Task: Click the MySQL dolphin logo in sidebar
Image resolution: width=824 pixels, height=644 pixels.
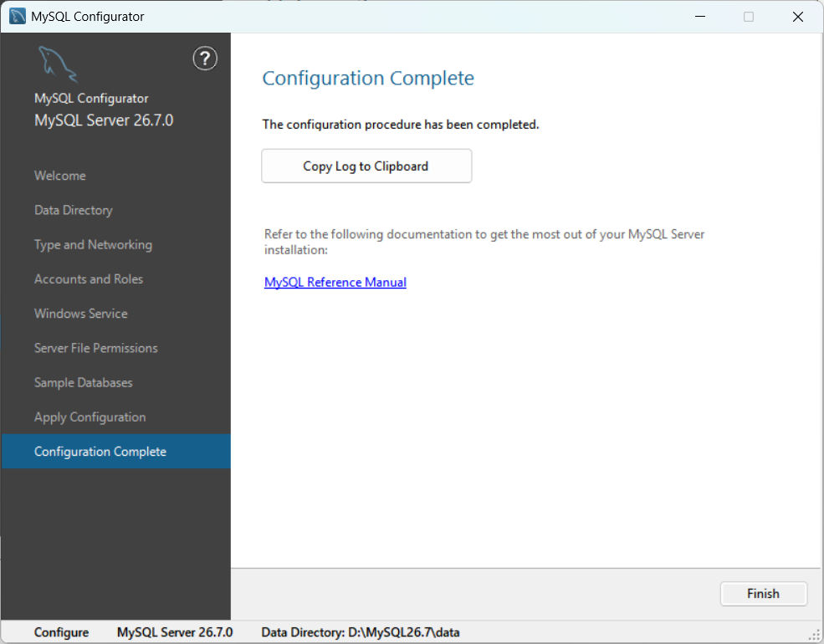Action: click(58, 64)
